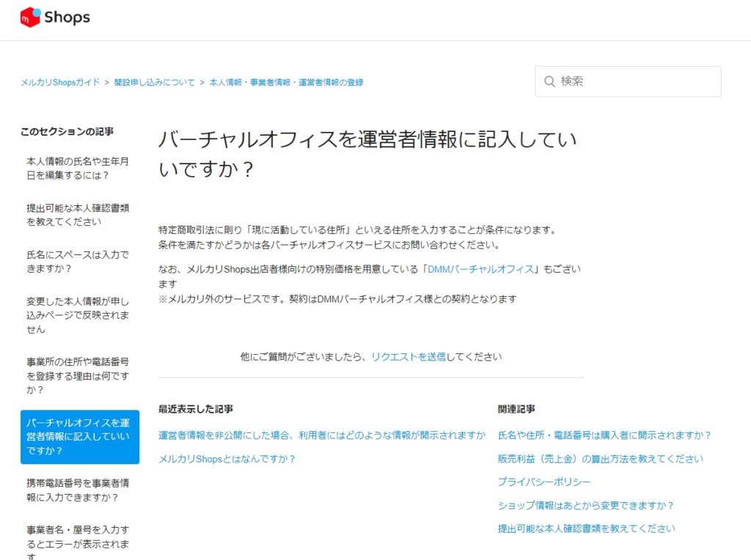Open sidebar article 変更した本人情報が申し込みページで反映されません
This screenshot has width=751, height=560.
tap(78, 315)
